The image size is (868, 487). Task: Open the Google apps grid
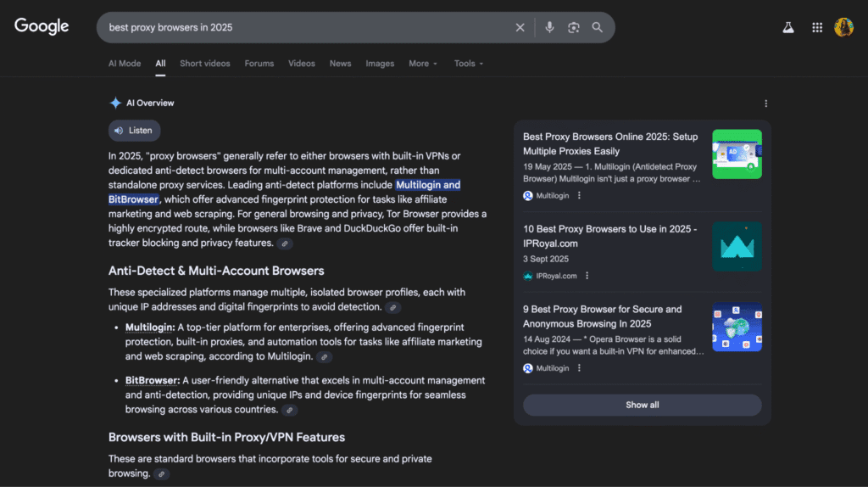click(x=817, y=27)
